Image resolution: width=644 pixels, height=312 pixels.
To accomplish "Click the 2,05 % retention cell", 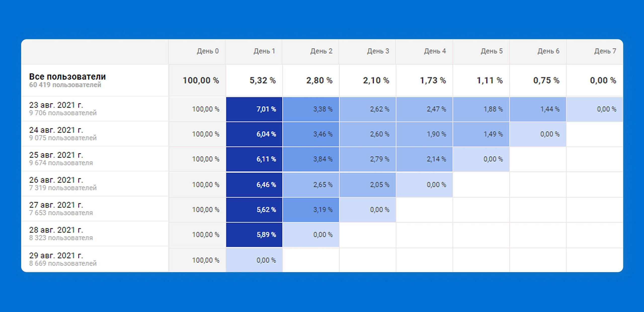I will click(379, 185).
